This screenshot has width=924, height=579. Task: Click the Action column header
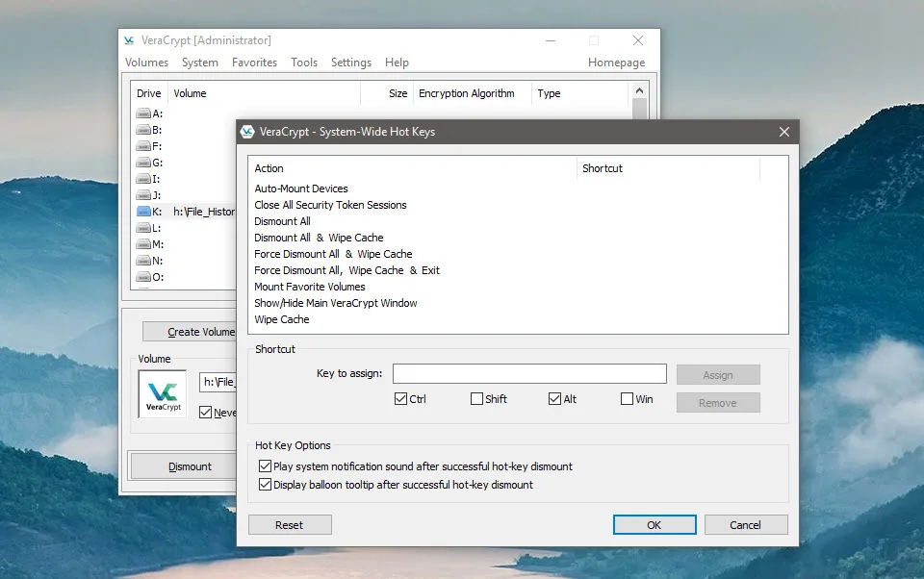click(413, 168)
